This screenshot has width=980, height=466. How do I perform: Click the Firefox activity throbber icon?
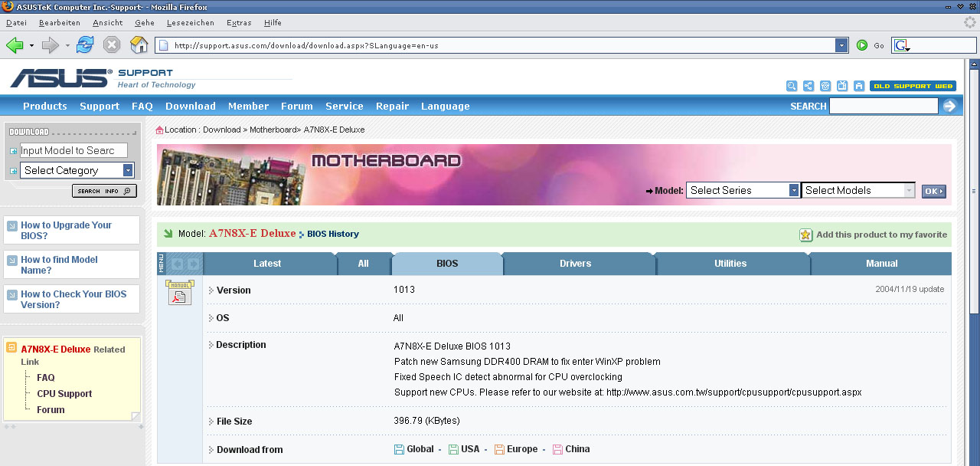pyautogui.click(x=970, y=22)
